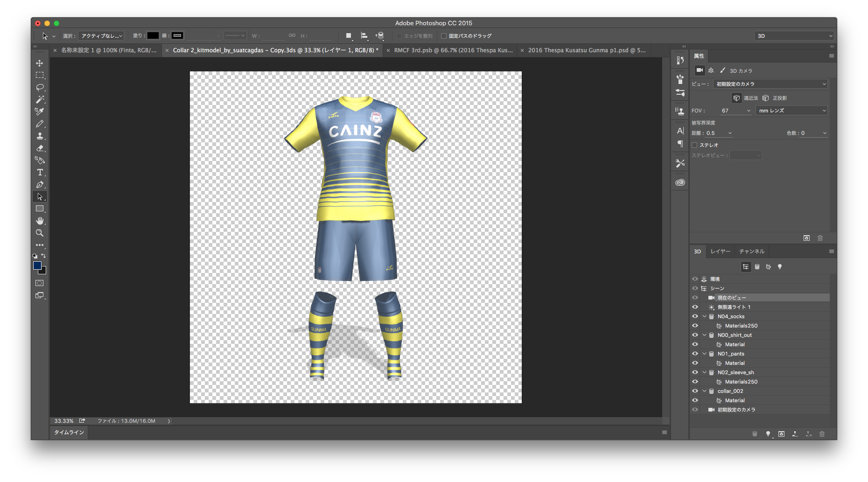Open the 3D panel flyout menu
Image resolution: width=868 pixels, height=482 pixels.
831,251
